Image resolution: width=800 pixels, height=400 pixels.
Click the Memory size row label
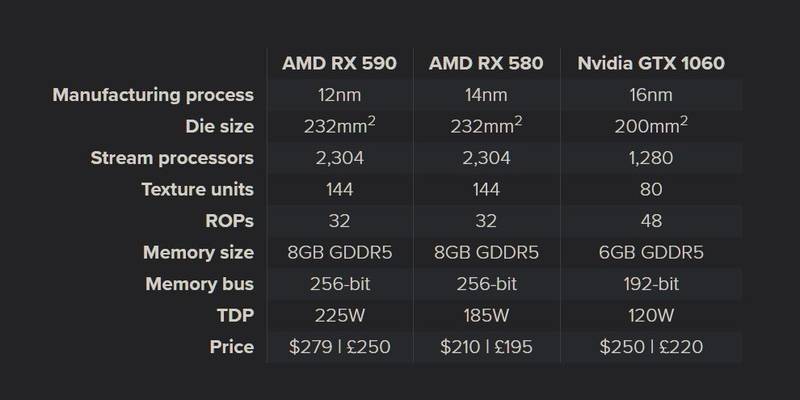click(x=198, y=253)
